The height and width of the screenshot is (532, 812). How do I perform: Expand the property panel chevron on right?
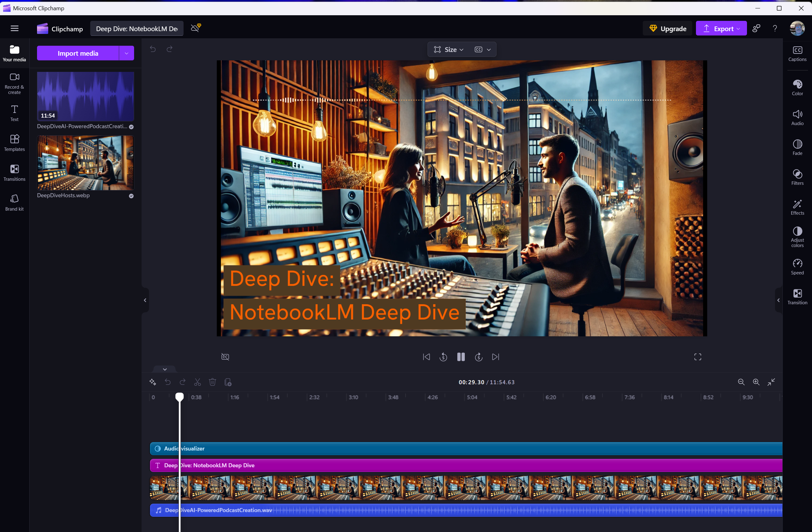778,300
